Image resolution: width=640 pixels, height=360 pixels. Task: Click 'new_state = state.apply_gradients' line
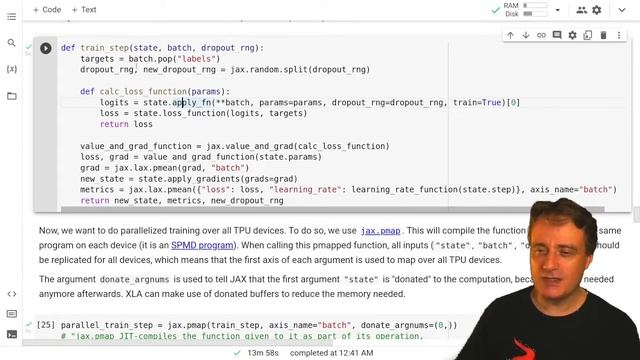pyautogui.click(x=189, y=179)
